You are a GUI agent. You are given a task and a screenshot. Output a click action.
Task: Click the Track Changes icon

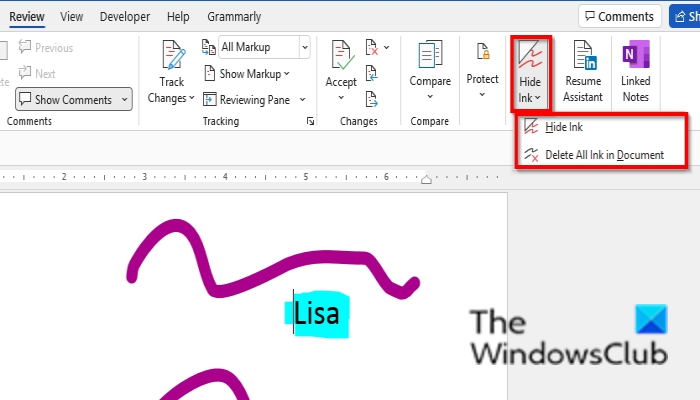click(x=173, y=55)
